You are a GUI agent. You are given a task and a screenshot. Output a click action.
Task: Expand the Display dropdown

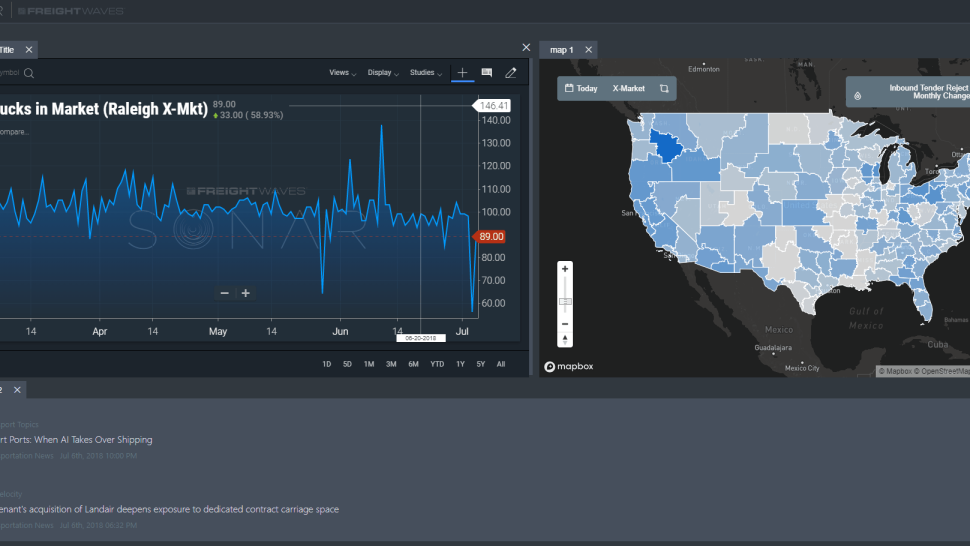point(383,73)
